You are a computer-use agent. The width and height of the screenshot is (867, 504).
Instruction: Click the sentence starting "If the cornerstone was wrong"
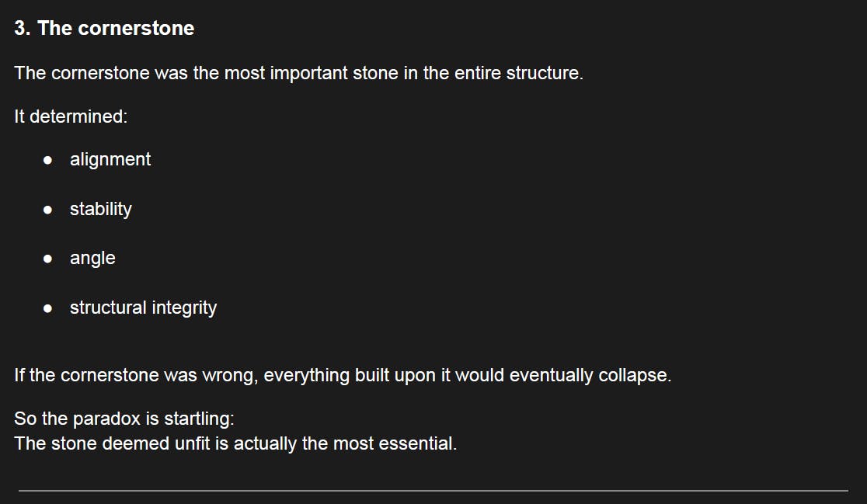[342, 375]
